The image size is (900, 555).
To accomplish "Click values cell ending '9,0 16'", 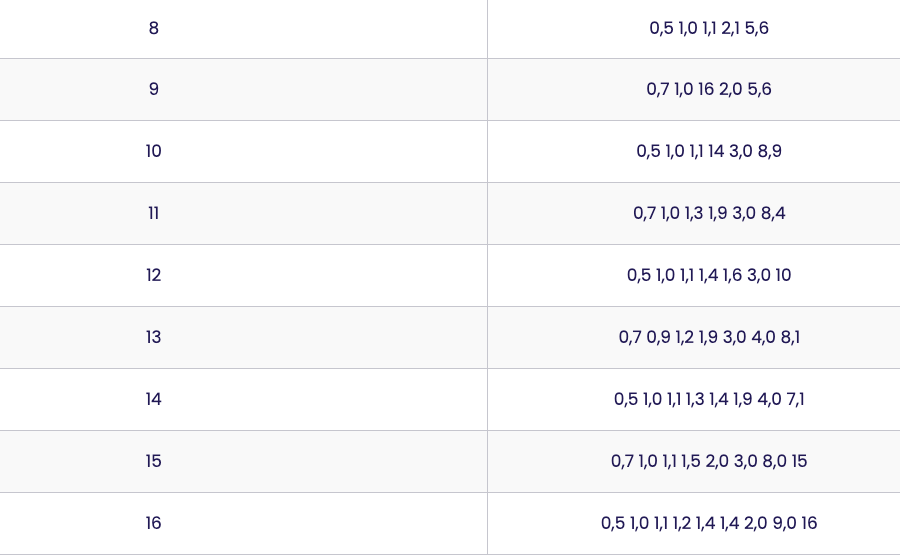I will [694, 523].
